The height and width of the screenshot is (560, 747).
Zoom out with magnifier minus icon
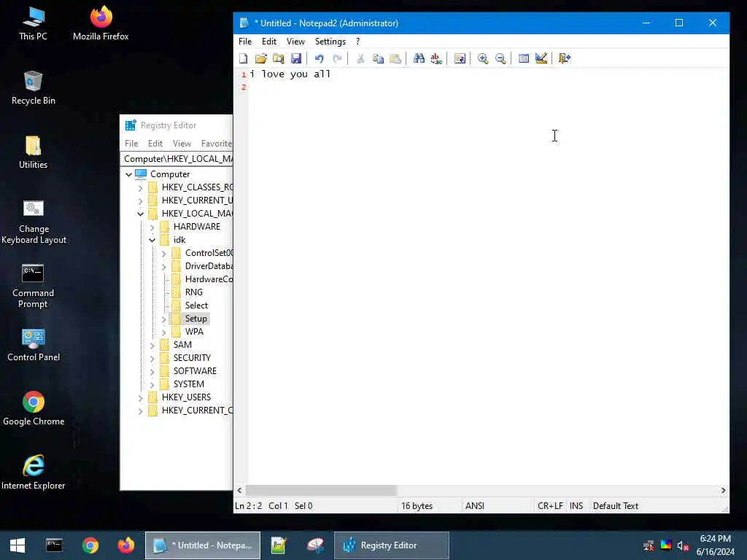500,58
